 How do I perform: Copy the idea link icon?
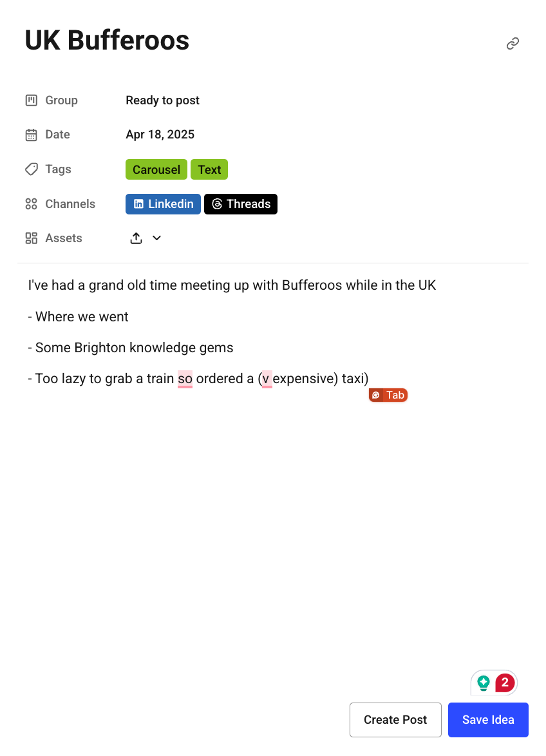pos(513,43)
